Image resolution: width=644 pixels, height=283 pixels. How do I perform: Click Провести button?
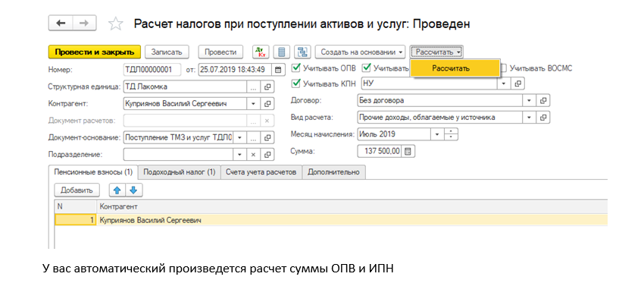[x=220, y=52]
